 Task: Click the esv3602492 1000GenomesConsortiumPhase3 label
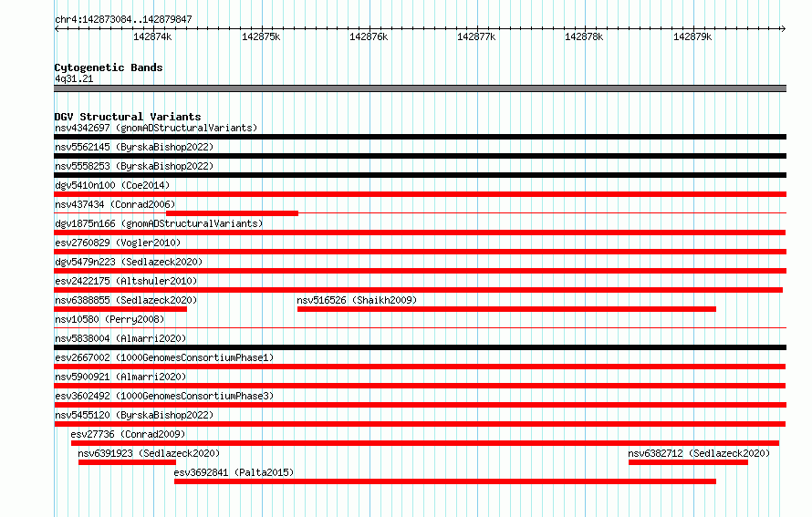164,396
